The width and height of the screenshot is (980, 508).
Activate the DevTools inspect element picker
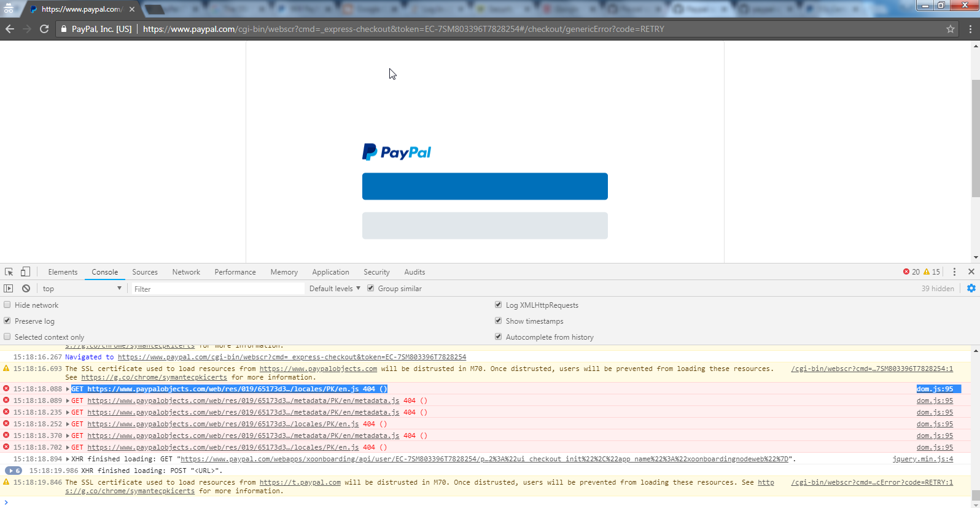point(9,272)
